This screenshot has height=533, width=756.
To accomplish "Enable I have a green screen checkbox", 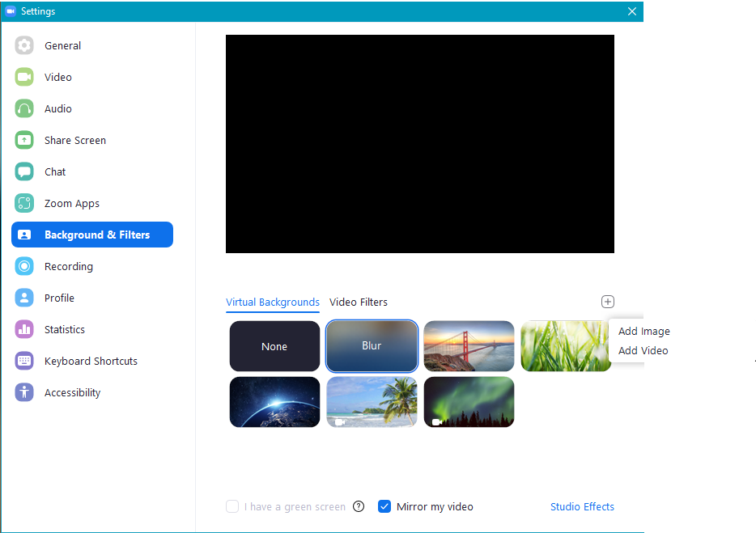I will (232, 506).
